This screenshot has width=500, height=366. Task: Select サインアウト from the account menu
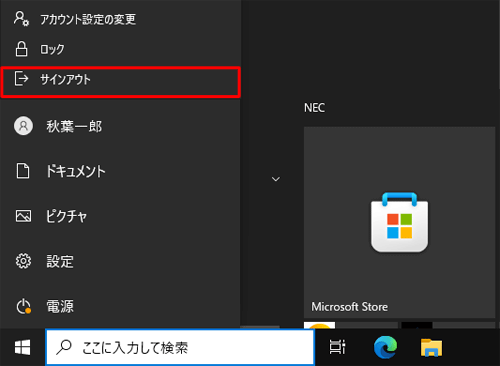120,82
